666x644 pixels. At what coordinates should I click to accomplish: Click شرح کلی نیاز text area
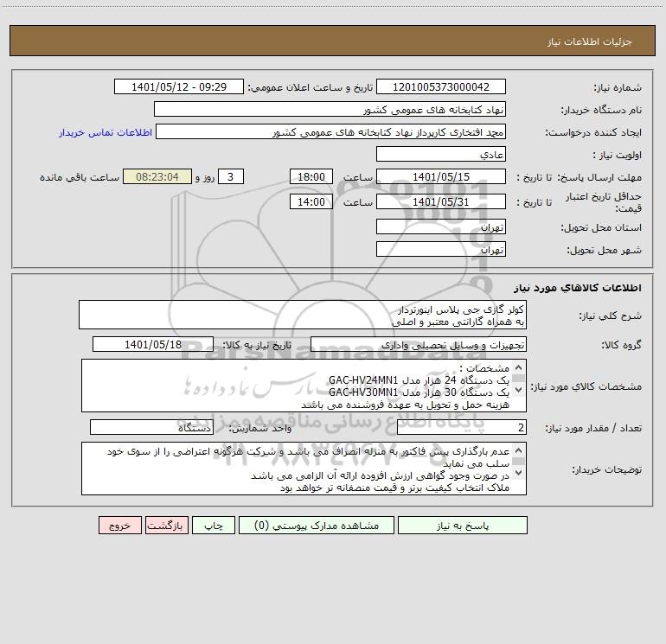click(x=303, y=315)
